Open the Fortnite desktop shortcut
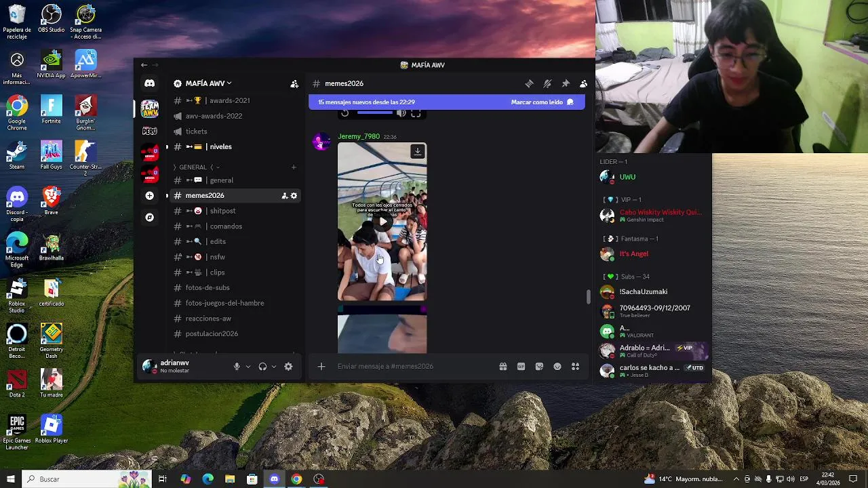This screenshot has height=488, width=868. click(51, 110)
